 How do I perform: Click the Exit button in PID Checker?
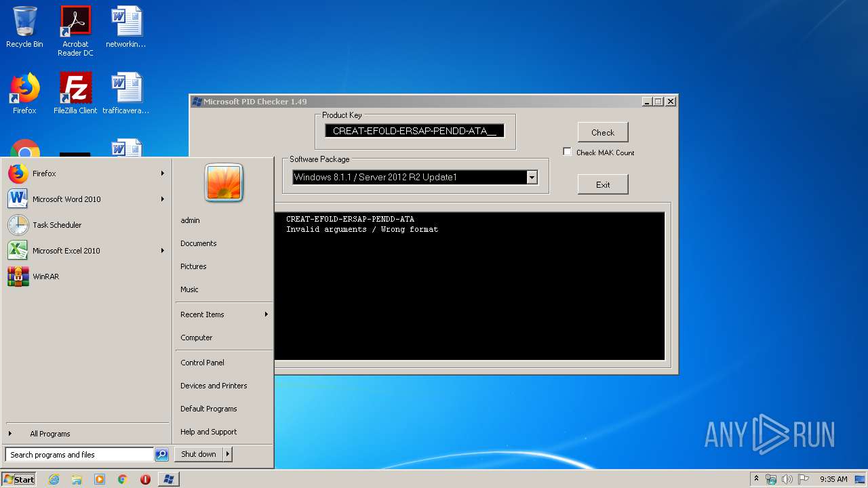click(603, 184)
